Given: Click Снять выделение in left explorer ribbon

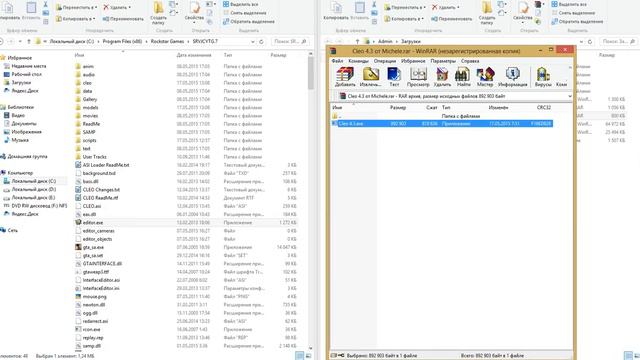Looking at the screenshot, I should [244, 13].
